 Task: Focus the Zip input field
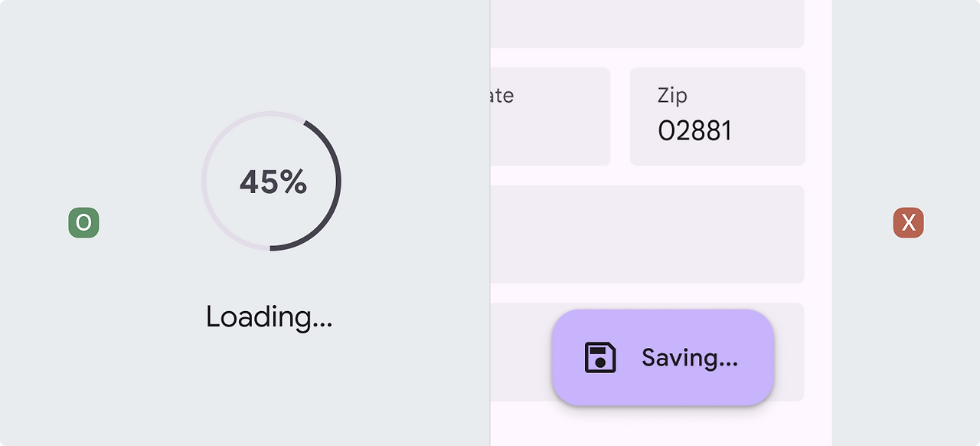coord(717,116)
